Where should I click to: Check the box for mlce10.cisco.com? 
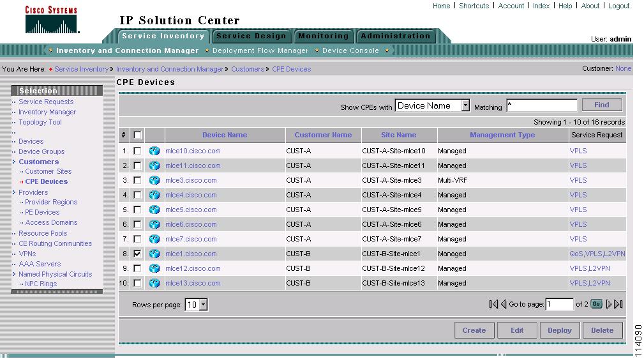coord(138,151)
